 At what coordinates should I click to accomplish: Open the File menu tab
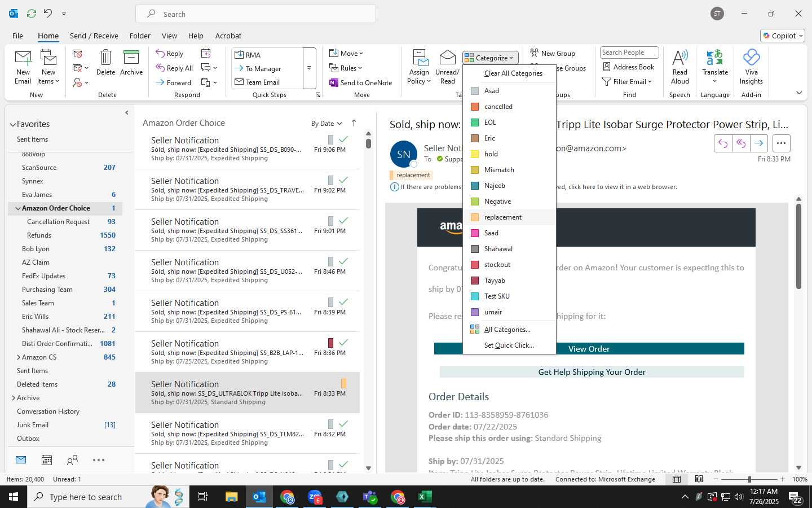17,36
